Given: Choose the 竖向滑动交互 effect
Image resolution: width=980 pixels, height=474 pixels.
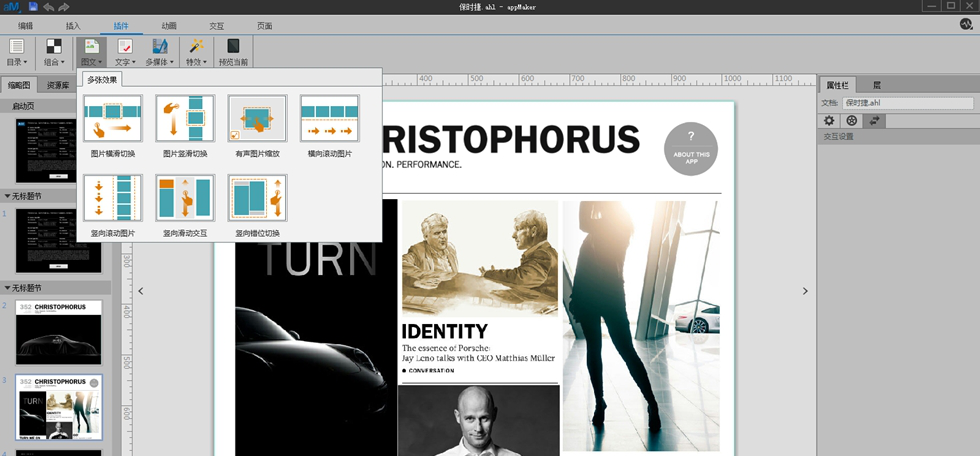Looking at the screenshot, I should coord(185,206).
